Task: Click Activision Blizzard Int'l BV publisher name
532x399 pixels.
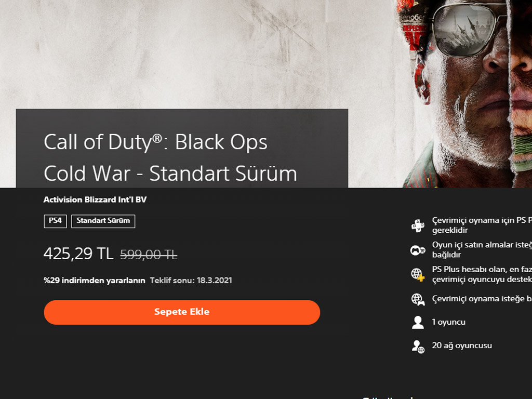Action: pyautogui.click(x=95, y=199)
